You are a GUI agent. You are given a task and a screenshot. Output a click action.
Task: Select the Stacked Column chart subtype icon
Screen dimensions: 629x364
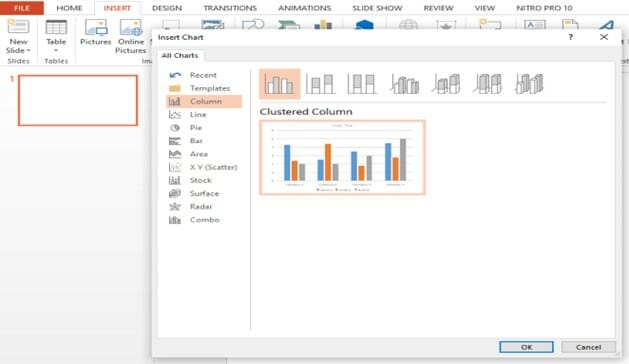pyautogui.click(x=320, y=84)
